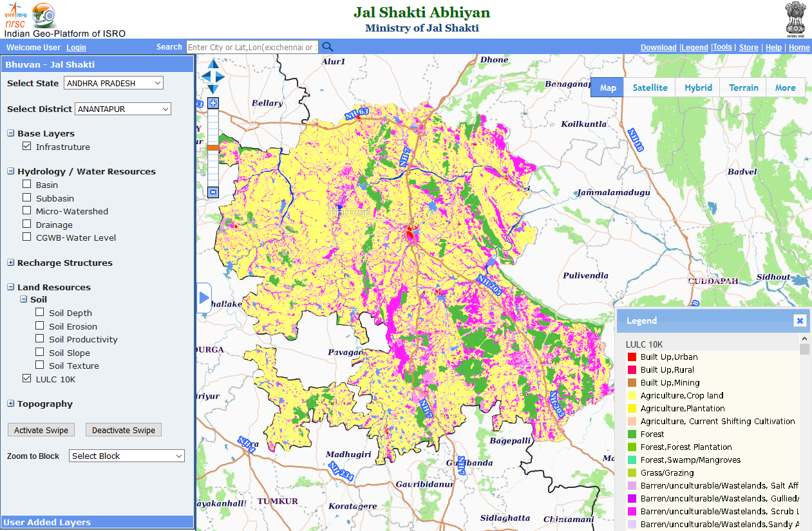Collapse side panel with the blue arrow handle
The image size is (812, 531).
[204, 298]
